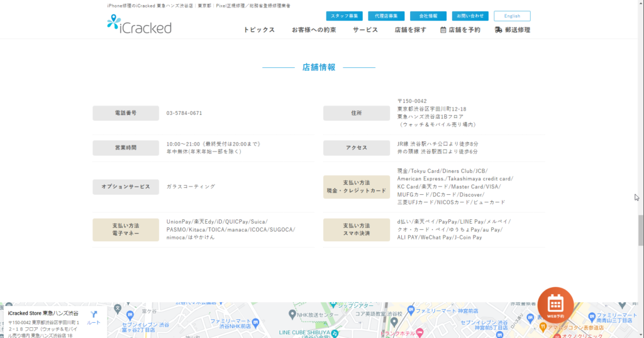644x338 pixels.
Task: Select LINE CUBE SHIBUYA map marker
Action: [335, 333]
